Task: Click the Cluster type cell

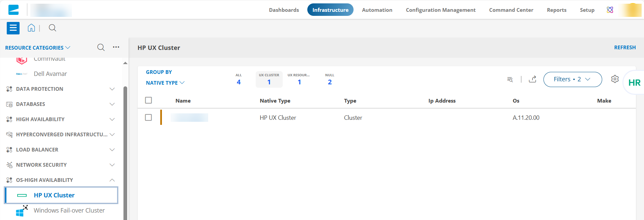Action: [x=353, y=118]
